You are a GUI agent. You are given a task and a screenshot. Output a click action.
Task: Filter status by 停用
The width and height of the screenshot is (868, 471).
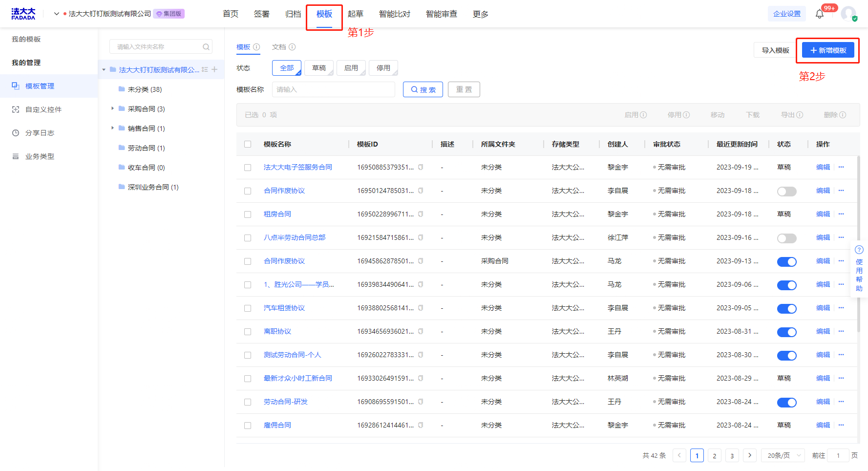383,68
